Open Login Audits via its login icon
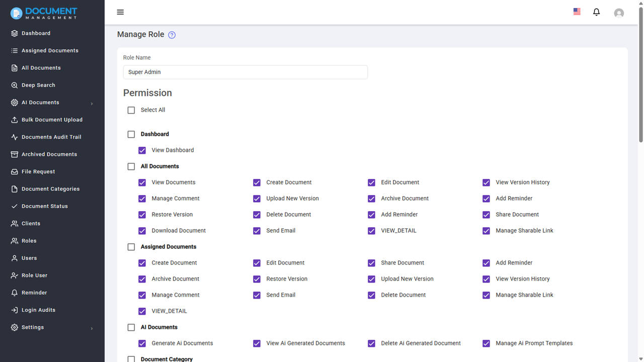Viewport: 644px width, 362px height. [14, 310]
